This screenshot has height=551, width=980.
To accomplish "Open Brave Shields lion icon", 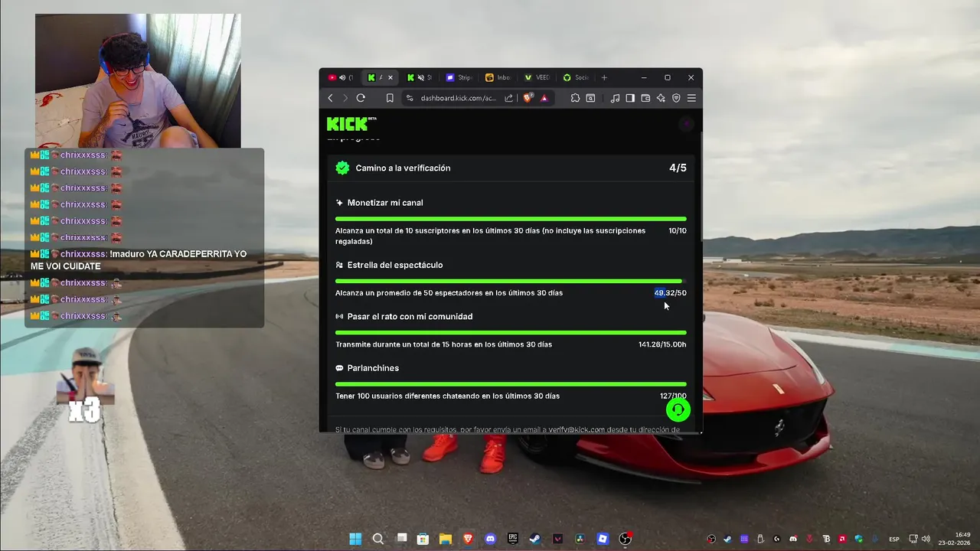I will coord(528,98).
